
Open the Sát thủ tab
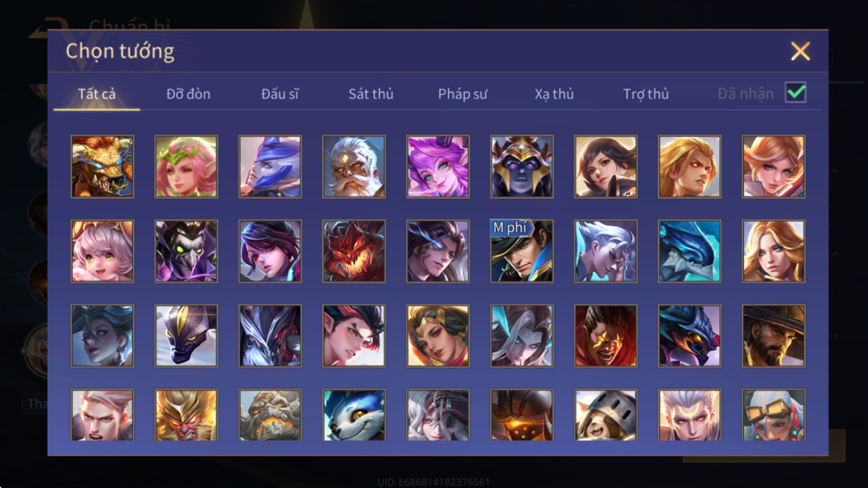[x=371, y=94]
